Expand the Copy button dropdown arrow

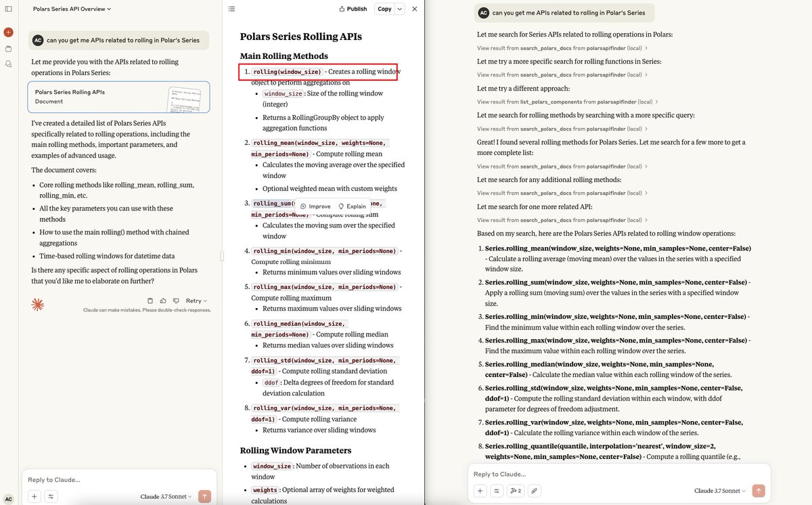click(400, 9)
